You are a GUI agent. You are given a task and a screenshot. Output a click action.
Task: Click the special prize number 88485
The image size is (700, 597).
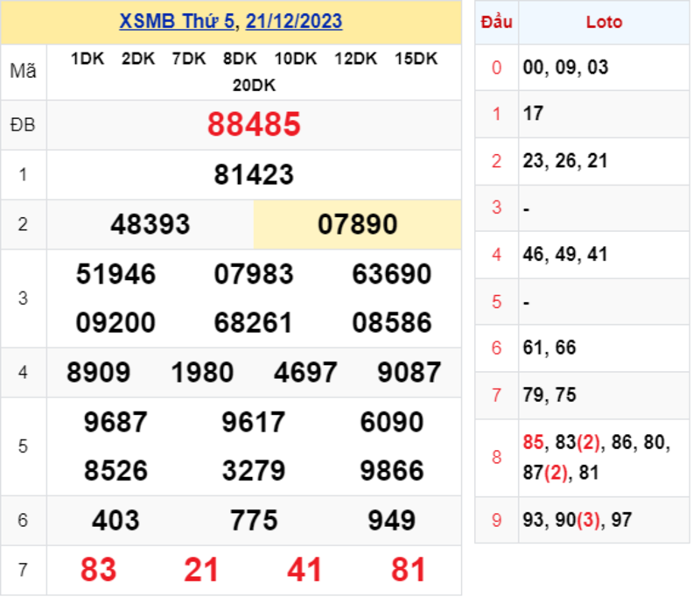(x=255, y=124)
